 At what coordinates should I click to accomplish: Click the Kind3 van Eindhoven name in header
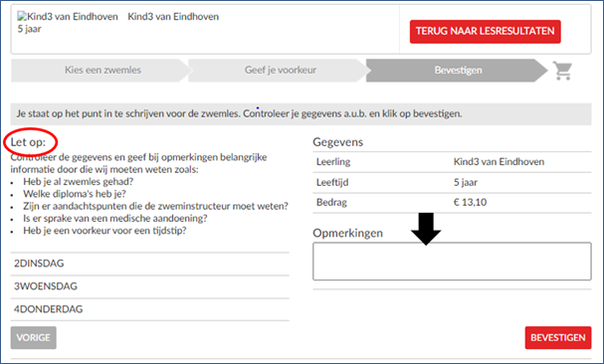(173, 17)
